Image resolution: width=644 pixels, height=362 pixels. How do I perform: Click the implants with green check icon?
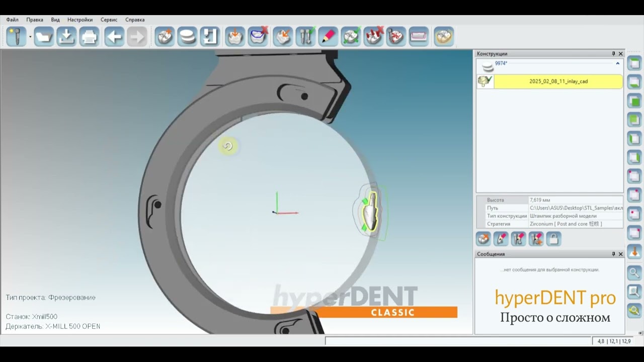tap(305, 37)
